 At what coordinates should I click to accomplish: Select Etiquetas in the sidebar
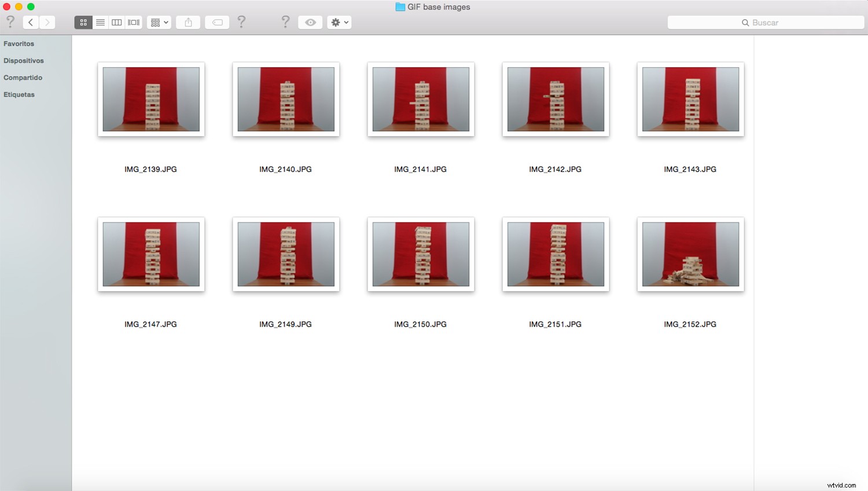point(19,94)
